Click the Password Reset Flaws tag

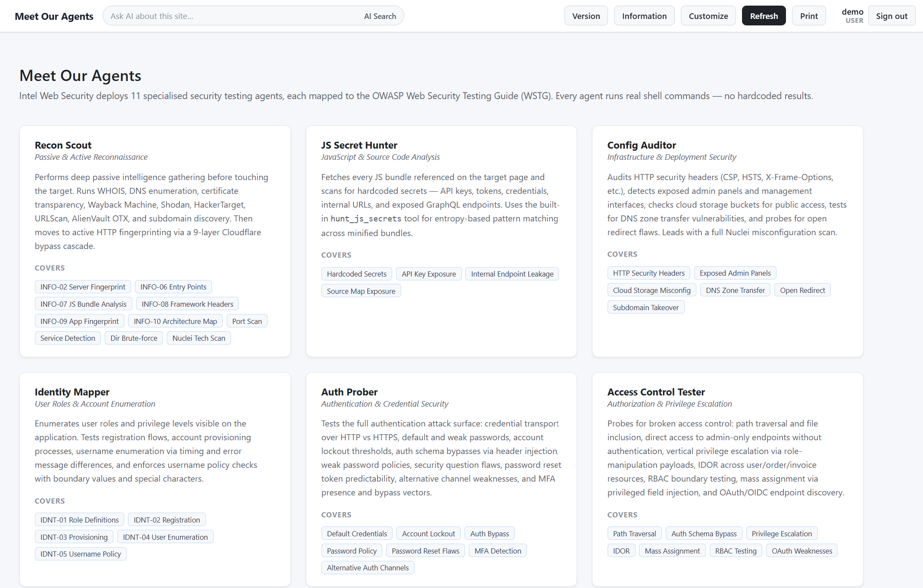[x=425, y=551]
